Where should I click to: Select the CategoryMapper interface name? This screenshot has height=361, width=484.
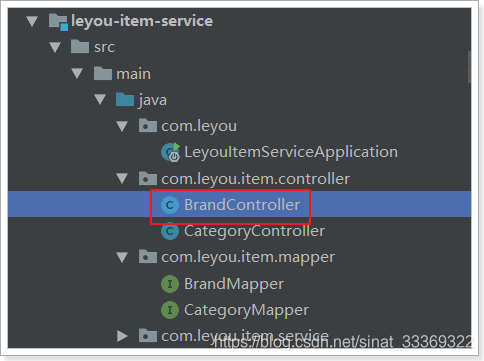[246, 310]
